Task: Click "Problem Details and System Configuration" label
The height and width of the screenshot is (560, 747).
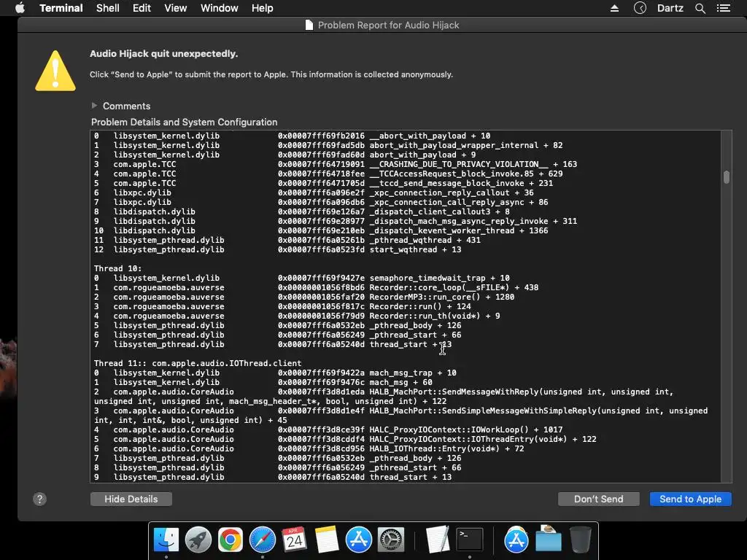Action: pyautogui.click(x=185, y=122)
